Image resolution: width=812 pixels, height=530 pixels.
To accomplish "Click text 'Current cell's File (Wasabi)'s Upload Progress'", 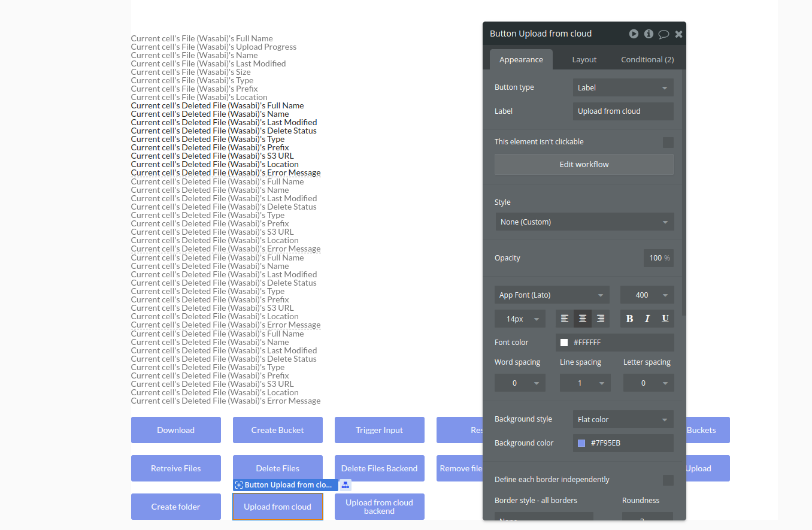I will coord(214,47).
